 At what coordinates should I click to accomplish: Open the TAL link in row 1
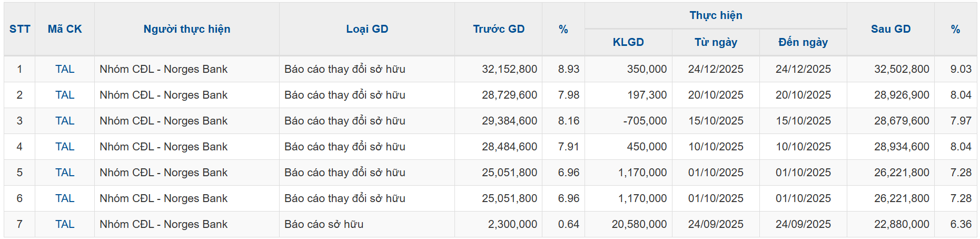click(x=65, y=69)
